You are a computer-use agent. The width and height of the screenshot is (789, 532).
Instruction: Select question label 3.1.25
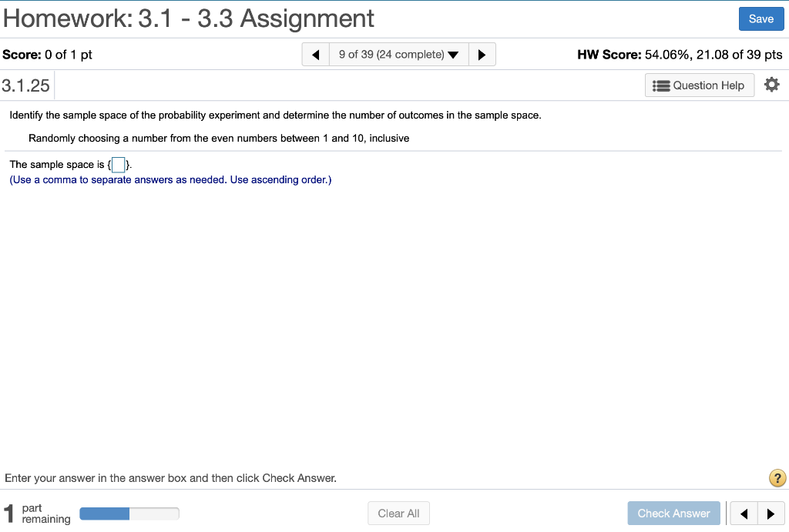click(x=25, y=85)
